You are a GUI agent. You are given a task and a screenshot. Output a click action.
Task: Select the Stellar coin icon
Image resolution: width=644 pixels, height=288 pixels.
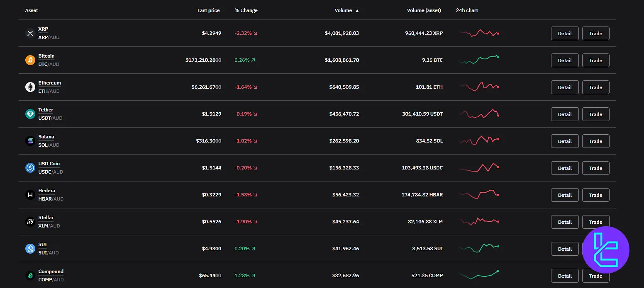30,222
